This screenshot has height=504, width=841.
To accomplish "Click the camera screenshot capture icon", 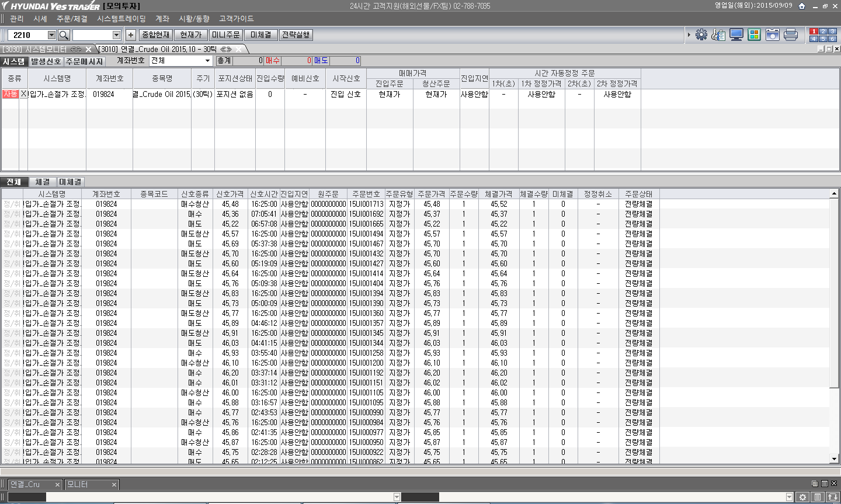I will click(772, 35).
